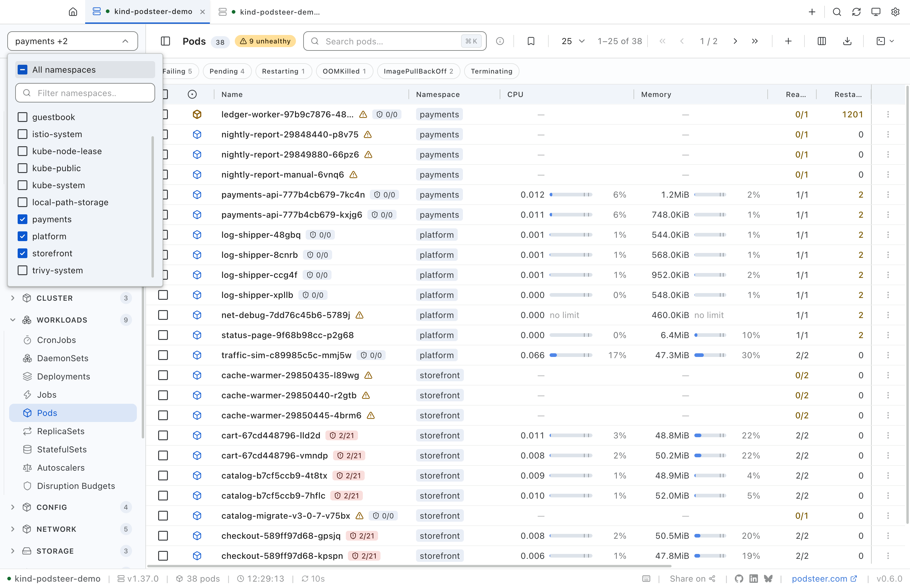The height and width of the screenshot is (588, 910).
Task: Click the LinkedIn icon in status bar
Action: tap(753, 579)
